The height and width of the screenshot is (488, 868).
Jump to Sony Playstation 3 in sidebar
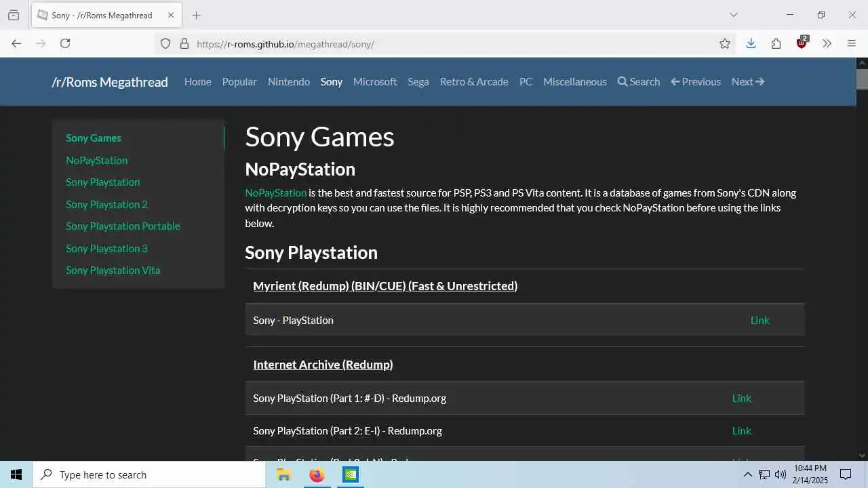106,248
